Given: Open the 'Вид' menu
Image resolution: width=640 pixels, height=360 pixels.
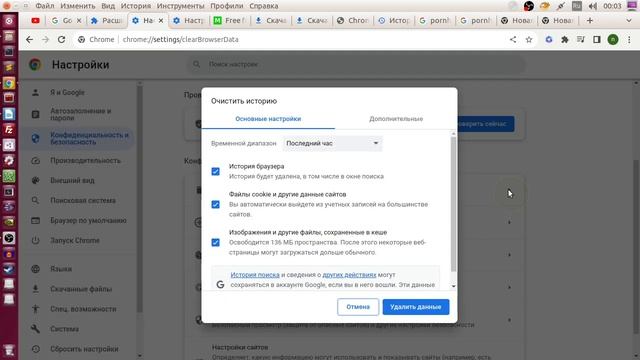Looking at the screenshot, I should (108, 6).
